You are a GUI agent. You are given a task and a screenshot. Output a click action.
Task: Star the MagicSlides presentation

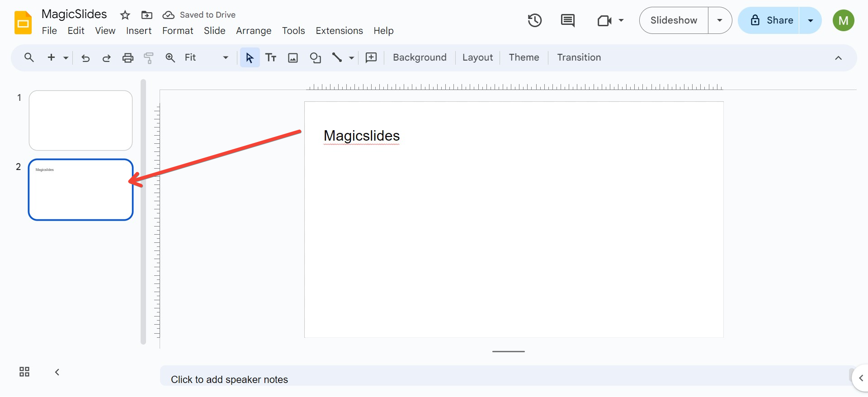(125, 15)
